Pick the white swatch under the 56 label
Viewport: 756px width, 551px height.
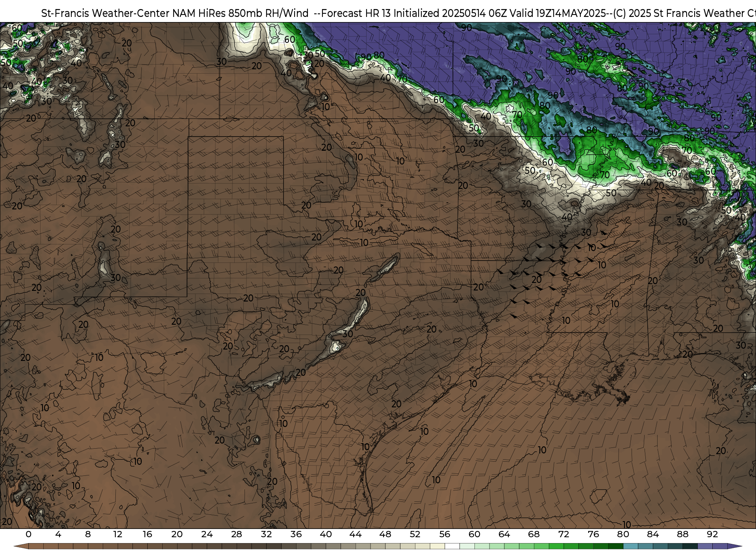click(452, 546)
